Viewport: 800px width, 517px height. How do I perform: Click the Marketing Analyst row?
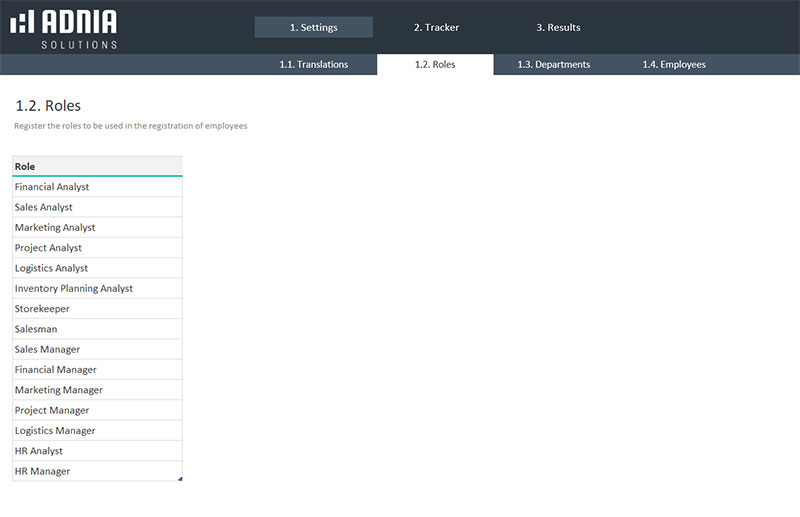pyautogui.click(x=97, y=228)
